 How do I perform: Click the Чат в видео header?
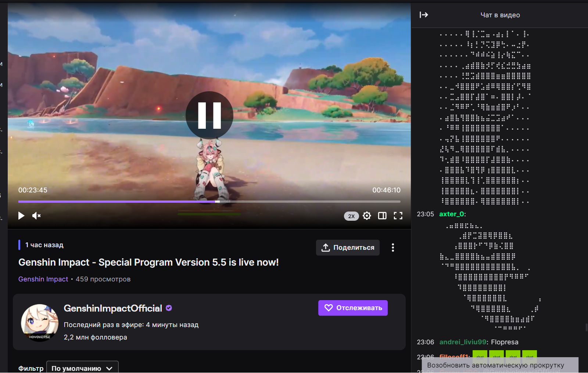500,15
